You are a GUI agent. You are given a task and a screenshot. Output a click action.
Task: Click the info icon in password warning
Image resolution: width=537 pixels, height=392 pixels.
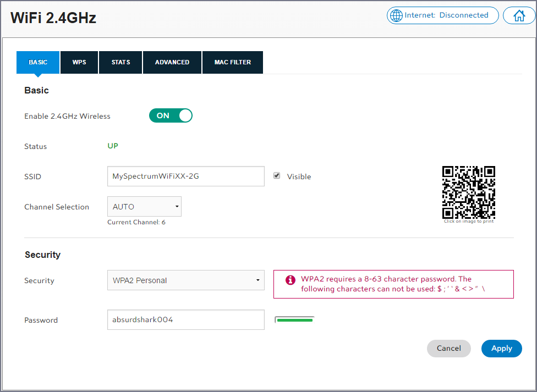(291, 280)
